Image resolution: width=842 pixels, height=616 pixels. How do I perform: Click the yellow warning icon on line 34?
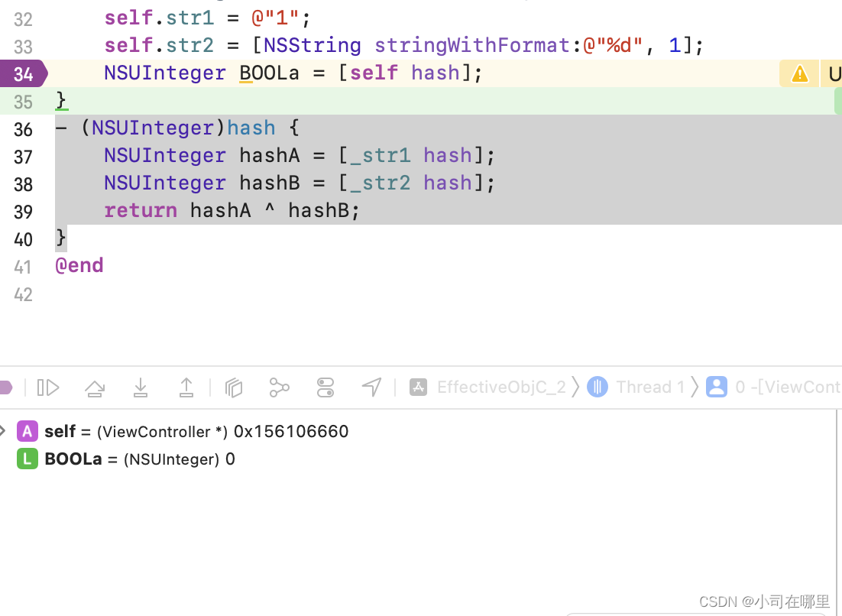799,74
